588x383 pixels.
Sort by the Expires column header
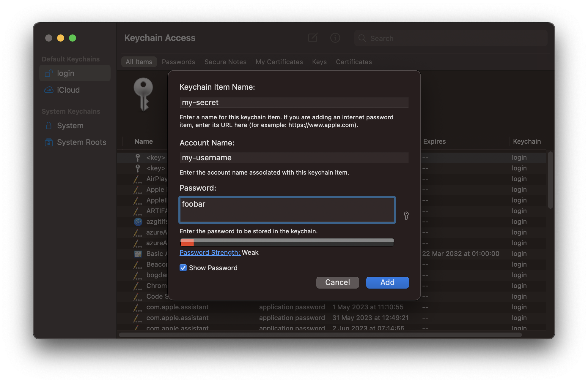(434, 141)
